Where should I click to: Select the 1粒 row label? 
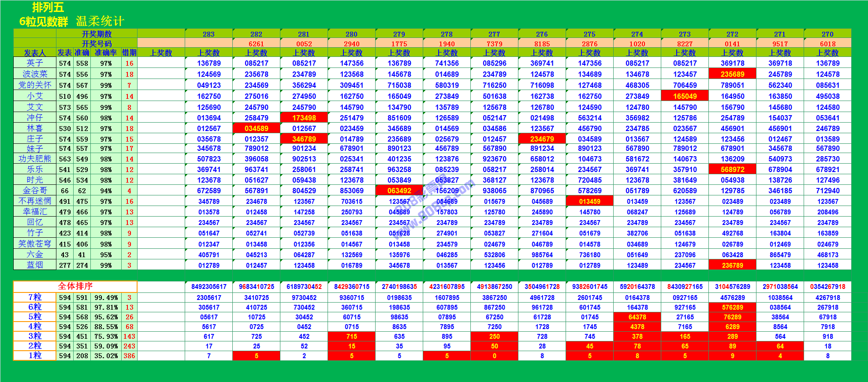(35, 356)
